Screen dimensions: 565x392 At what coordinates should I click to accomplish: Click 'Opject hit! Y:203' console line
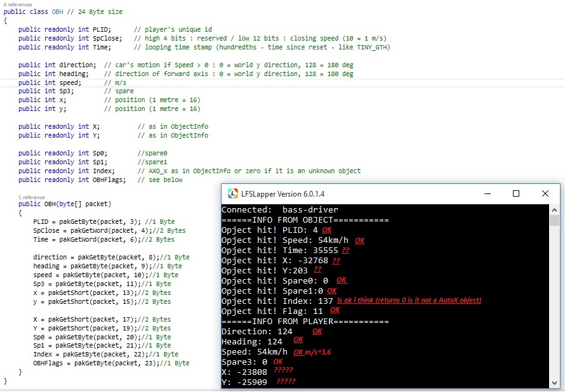click(265, 270)
